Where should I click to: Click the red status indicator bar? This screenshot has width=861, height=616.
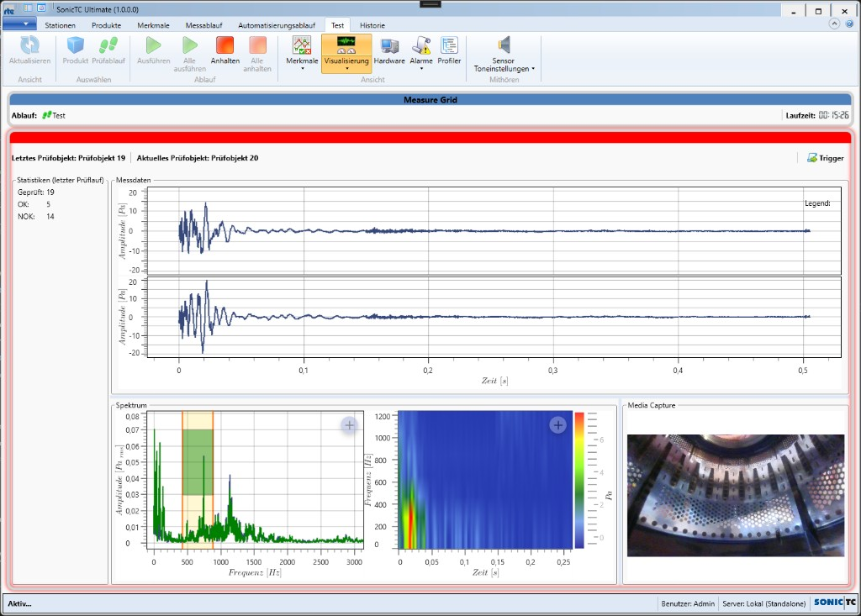click(x=430, y=137)
